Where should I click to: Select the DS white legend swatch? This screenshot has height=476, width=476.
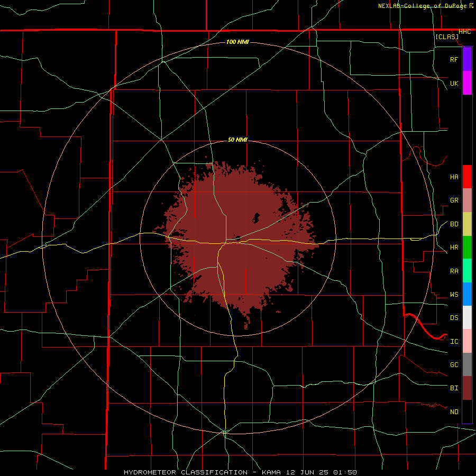coord(467,317)
